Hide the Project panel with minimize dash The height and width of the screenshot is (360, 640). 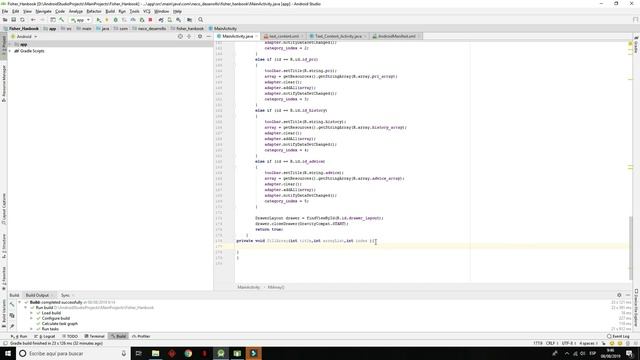(209, 36)
